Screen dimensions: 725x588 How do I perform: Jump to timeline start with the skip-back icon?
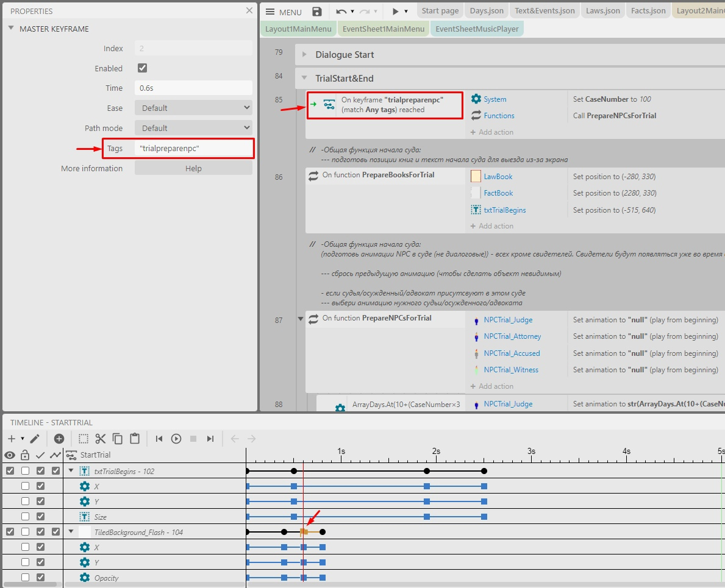coord(159,438)
